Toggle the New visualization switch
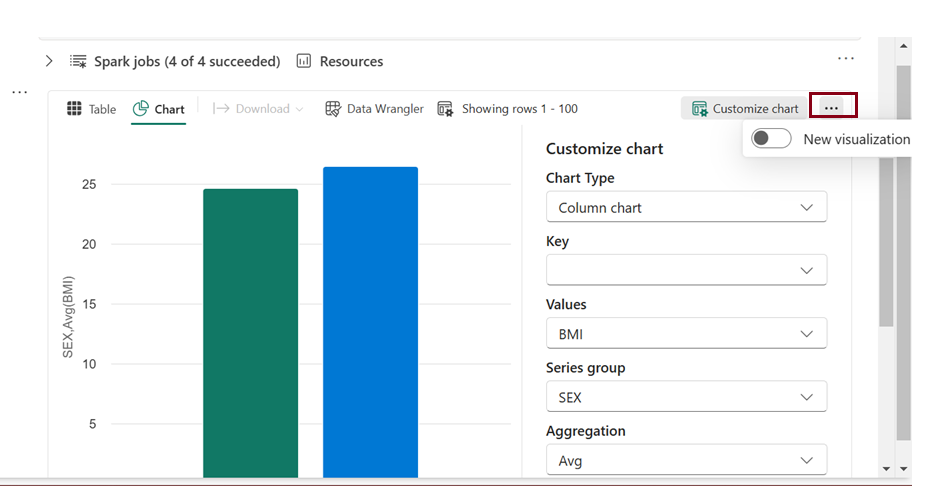Viewport: 930px width, 486px height. pos(771,139)
